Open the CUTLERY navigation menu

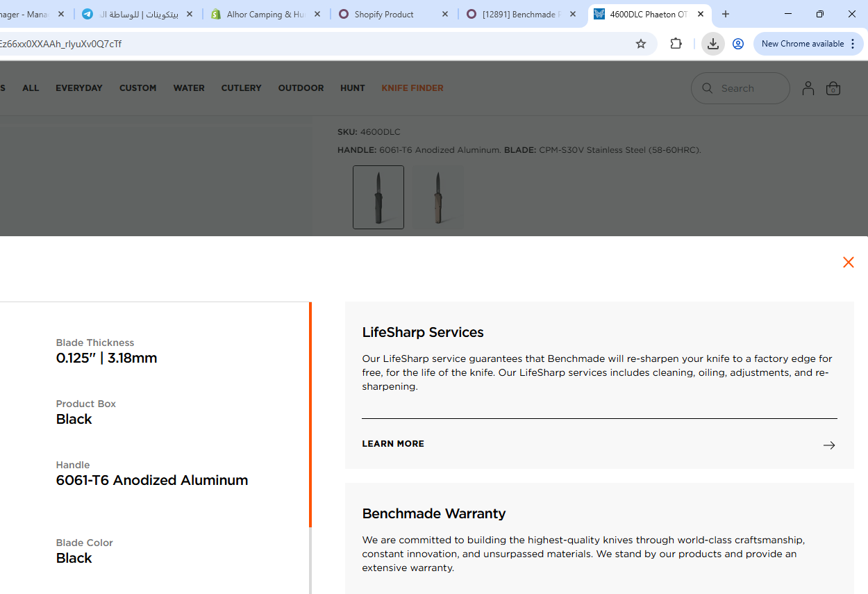[241, 88]
